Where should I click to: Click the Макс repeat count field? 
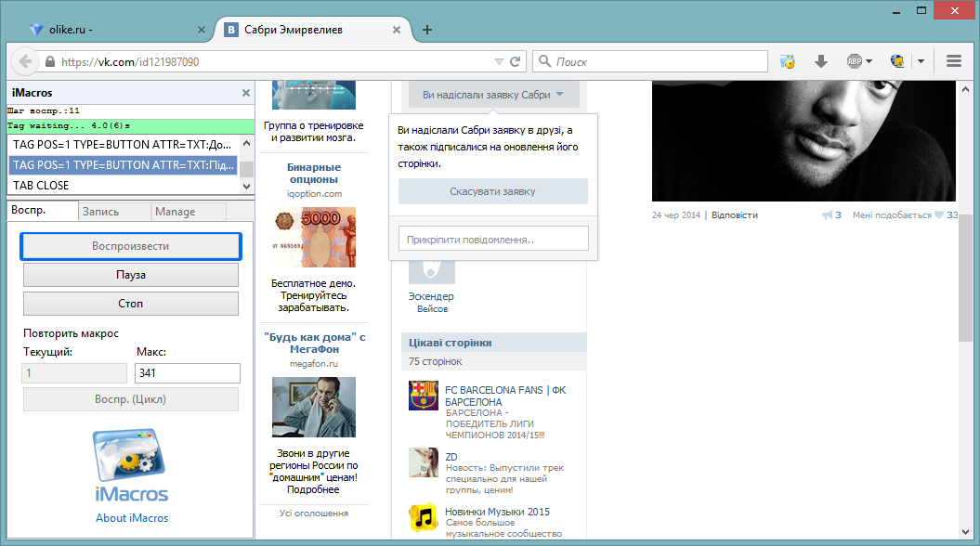[188, 373]
